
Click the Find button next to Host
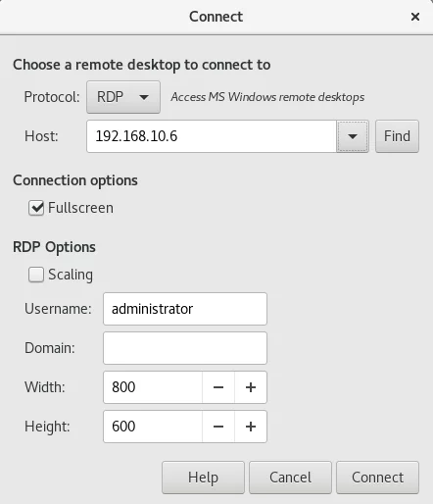(397, 136)
